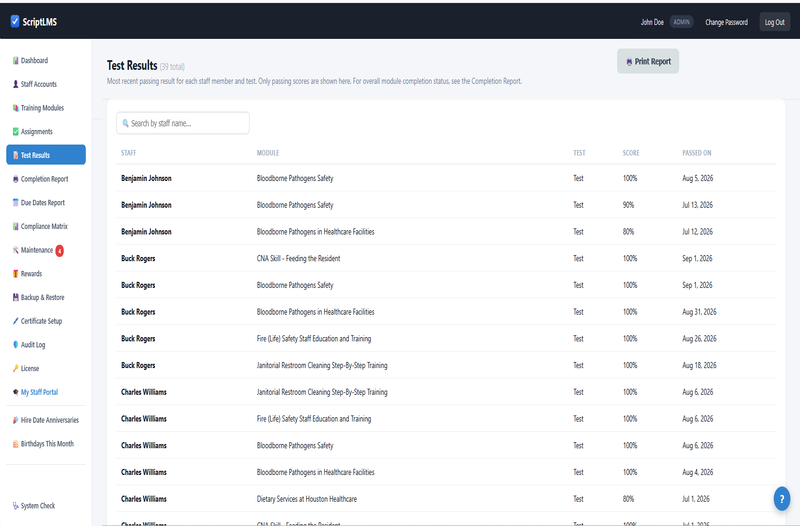Click the Search by staff name field

(183, 123)
